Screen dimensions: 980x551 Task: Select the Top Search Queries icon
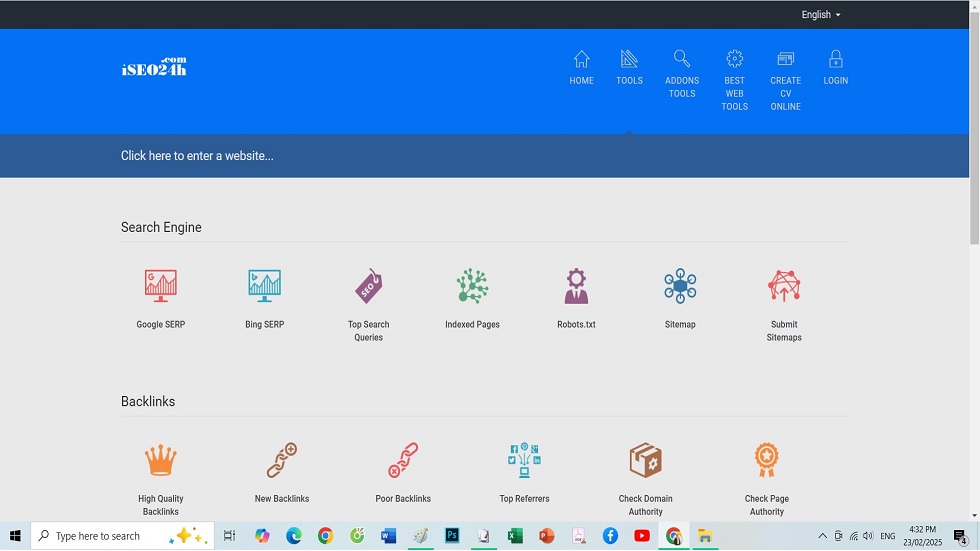[x=368, y=286]
